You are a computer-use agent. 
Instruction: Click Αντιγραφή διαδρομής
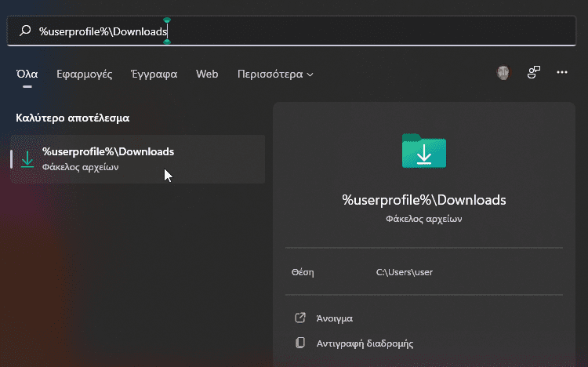pos(365,343)
